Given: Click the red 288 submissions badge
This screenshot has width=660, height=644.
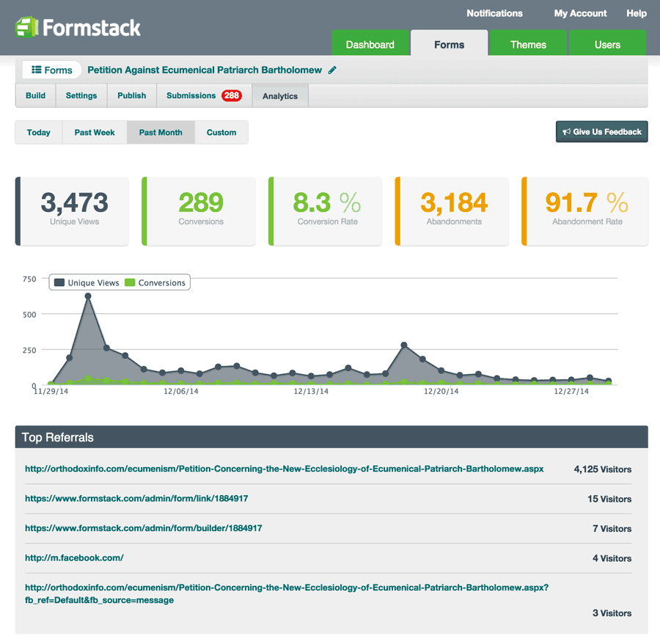Looking at the screenshot, I should point(232,95).
